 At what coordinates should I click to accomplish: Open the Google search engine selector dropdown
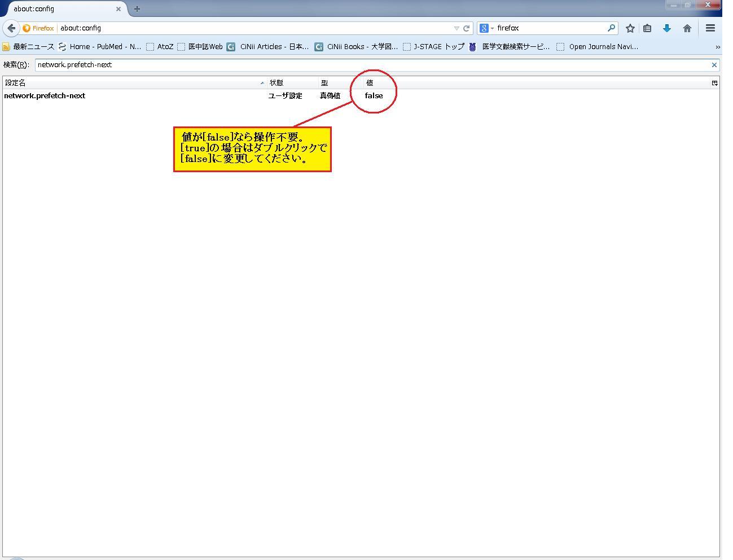coord(486,28)
